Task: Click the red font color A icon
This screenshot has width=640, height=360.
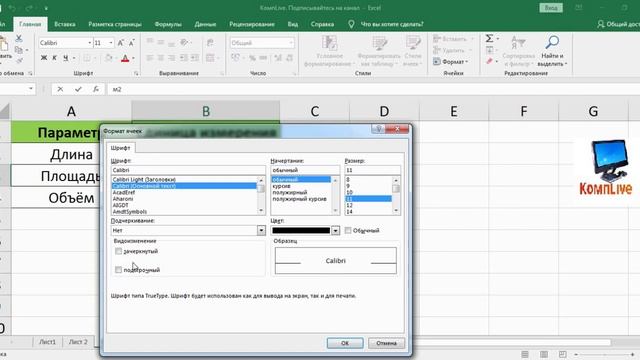Action: tap(125, 58)
